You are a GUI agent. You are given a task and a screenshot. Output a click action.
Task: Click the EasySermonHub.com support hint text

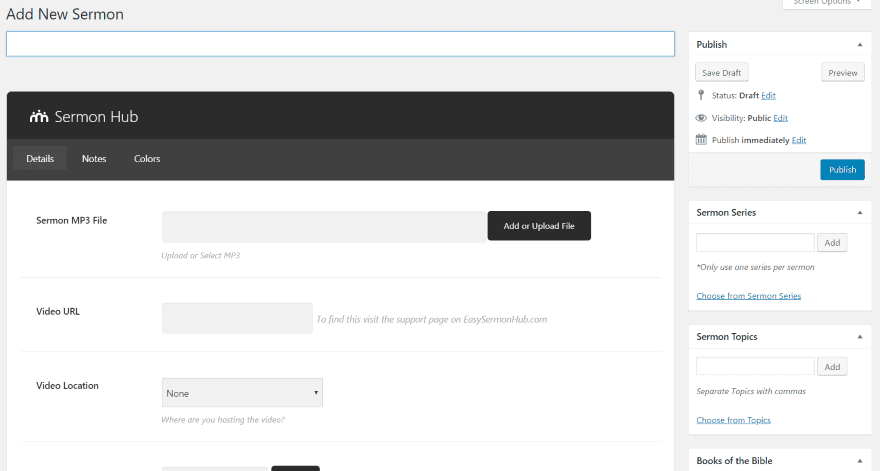[x=432, y=319]
